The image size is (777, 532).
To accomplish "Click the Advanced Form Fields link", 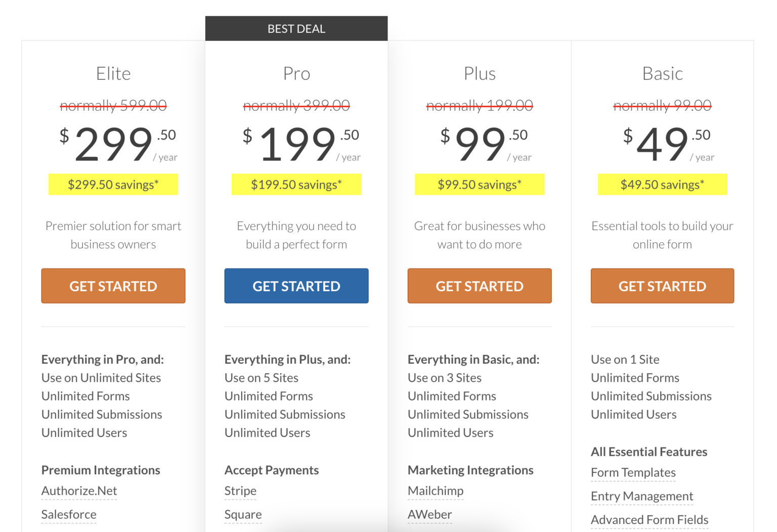I will point(650,519).
